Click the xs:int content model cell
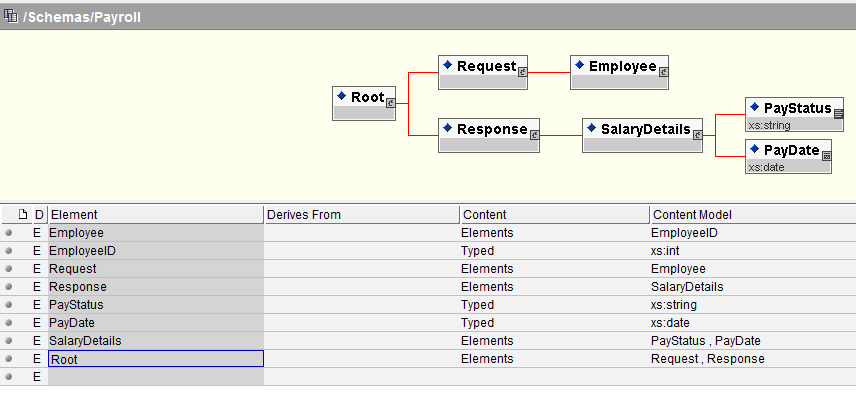This screenshot has height=394, width=856. [753, 251]
